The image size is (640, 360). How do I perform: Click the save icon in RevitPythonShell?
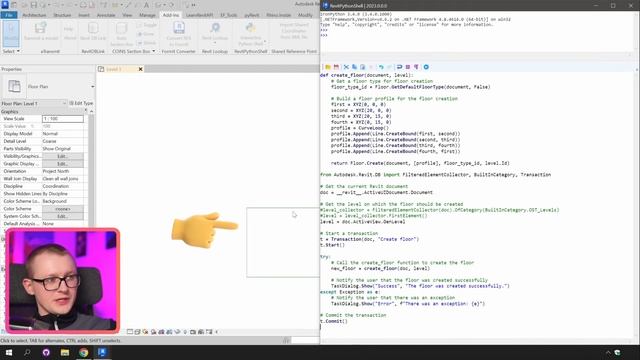pos(336,67)
